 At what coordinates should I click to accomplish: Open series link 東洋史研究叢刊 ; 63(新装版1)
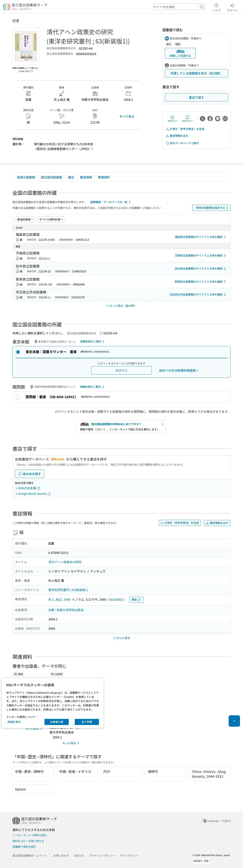[x=68, y=590]
